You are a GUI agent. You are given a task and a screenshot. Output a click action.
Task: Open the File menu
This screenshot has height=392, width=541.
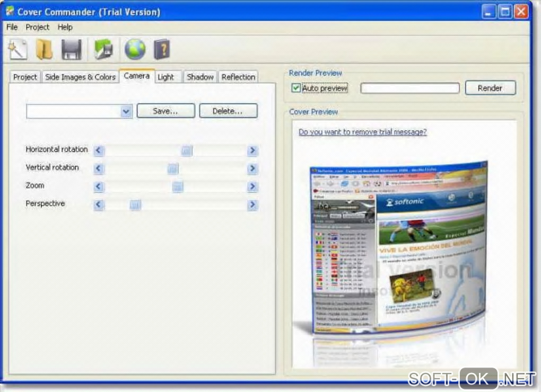(12, 27)
